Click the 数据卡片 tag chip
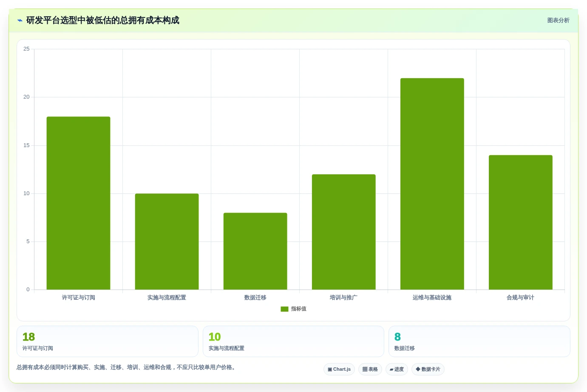The width and height of the screenshot is (587, 392). click(x=428, y=369)
